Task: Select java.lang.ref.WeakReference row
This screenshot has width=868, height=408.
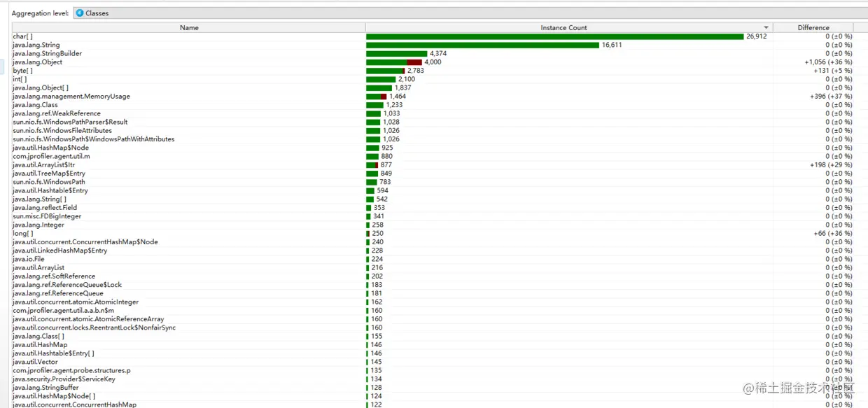Action: 433,113
